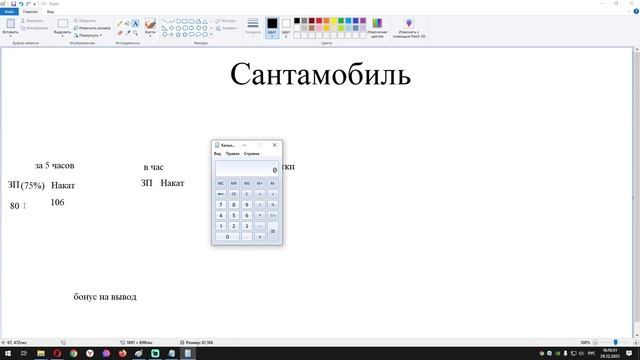Click the Select rectangle tool icon
640x360 pixels.
click(x=62, y=23)
